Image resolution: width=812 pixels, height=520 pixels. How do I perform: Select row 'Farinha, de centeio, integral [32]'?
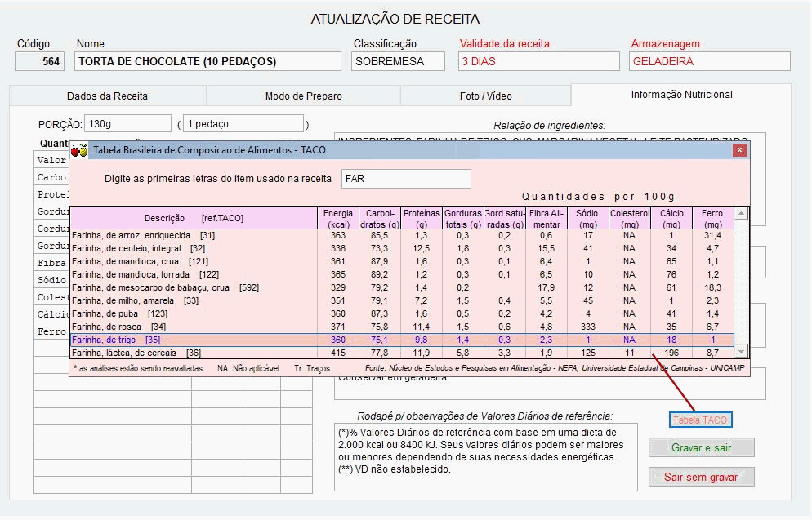point(402,248)
